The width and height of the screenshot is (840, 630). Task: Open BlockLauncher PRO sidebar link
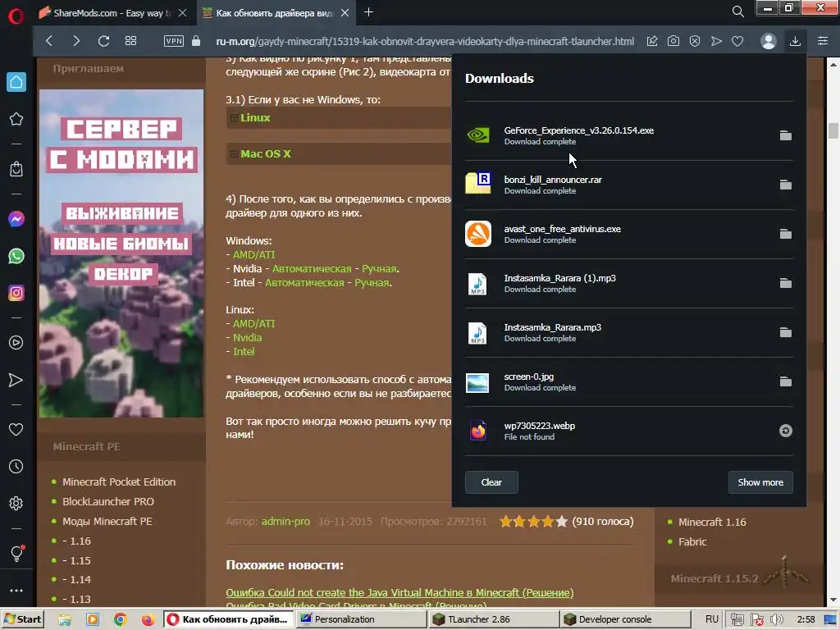[x=108, y=501]
